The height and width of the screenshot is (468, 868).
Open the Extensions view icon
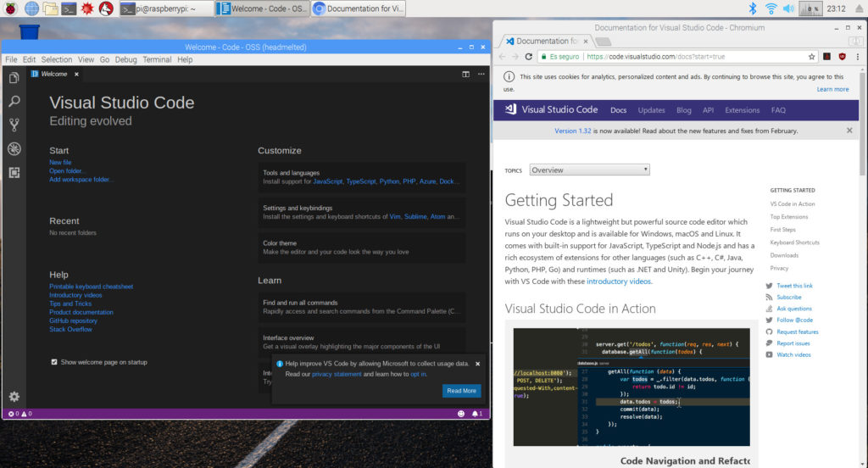14,172
